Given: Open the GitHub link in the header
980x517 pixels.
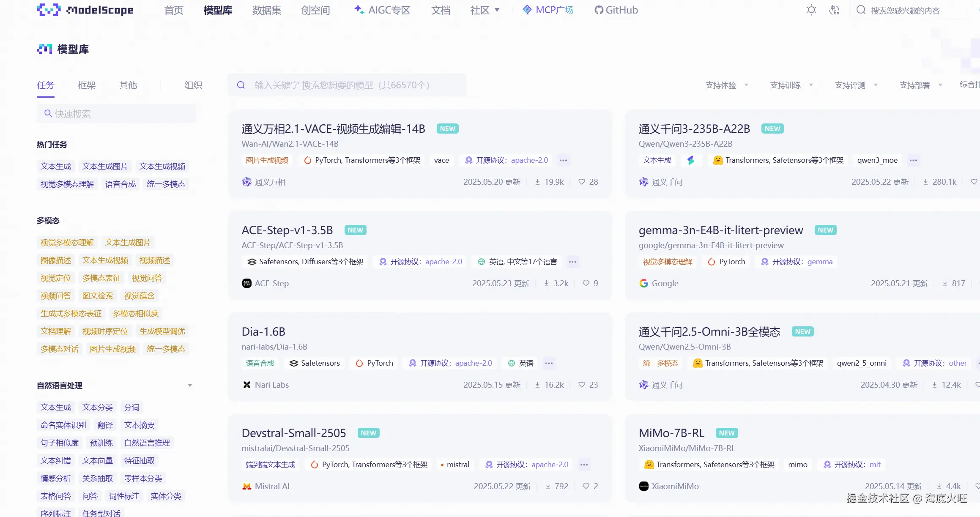Looking at the screenshot, I should pyautogui.click(x=616, y=10).
